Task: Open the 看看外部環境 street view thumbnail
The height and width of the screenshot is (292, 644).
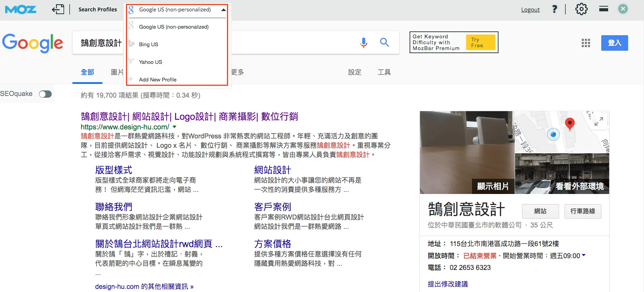Action: point(562,174)
